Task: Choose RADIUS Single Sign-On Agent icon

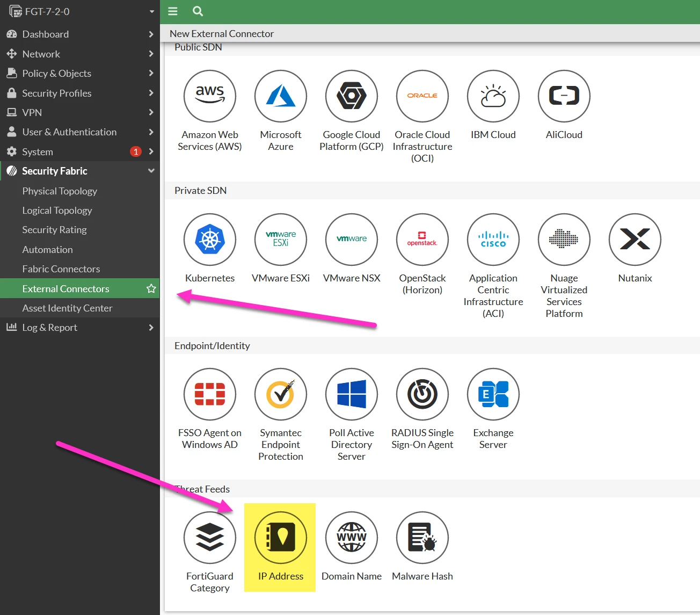Action: [422, 394]
